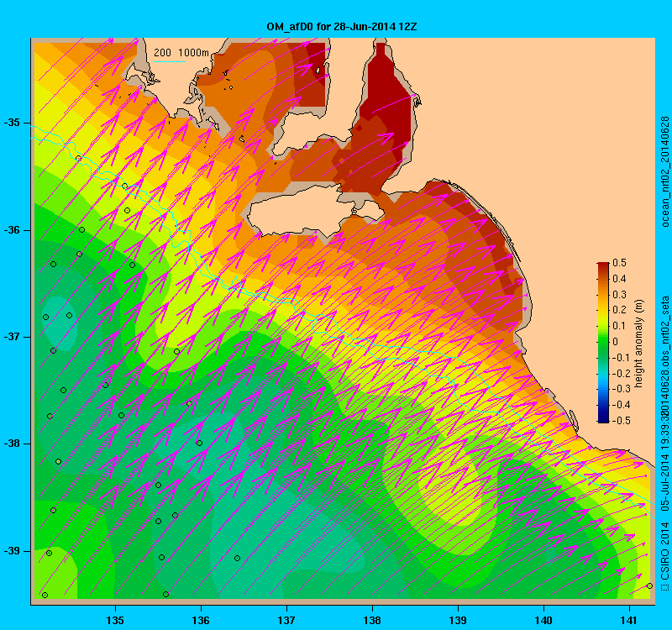Click the 138 longitude axis label
Screen dimensions: 672x630
(372, 621)
